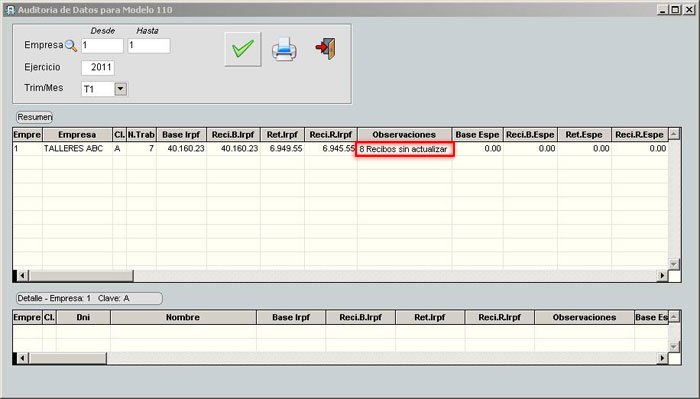
Task: Click detail table scroll up arrow
Action: pos(674,316)
